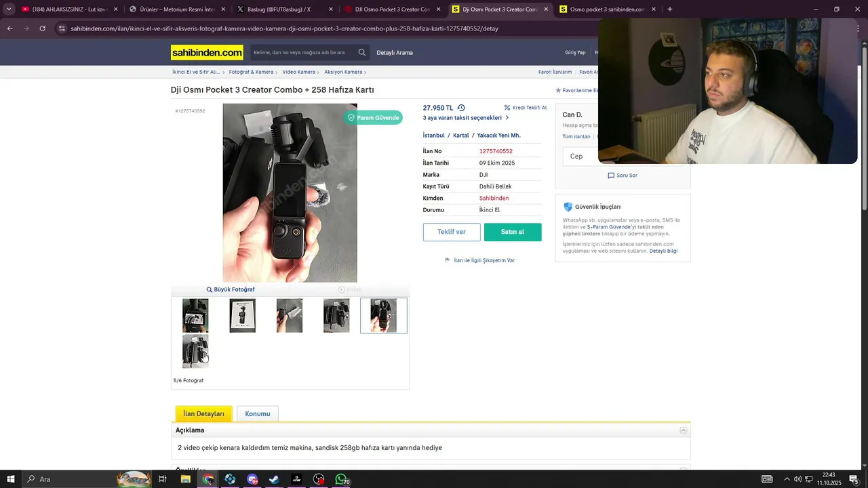Go back to previous page
Viewport: 868px width, 488px height.
click(9, 28)
